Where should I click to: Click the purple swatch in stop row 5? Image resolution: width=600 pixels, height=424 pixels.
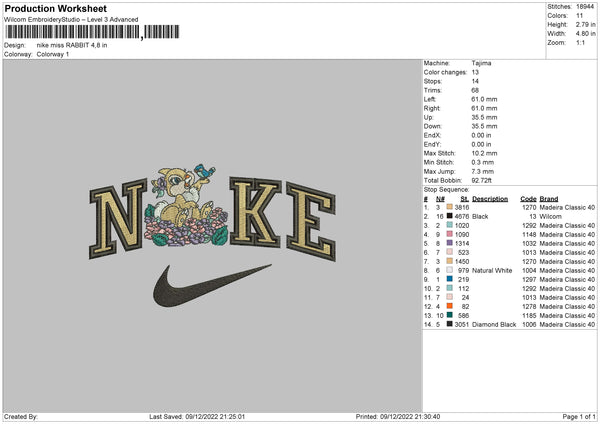pos(450,243)
